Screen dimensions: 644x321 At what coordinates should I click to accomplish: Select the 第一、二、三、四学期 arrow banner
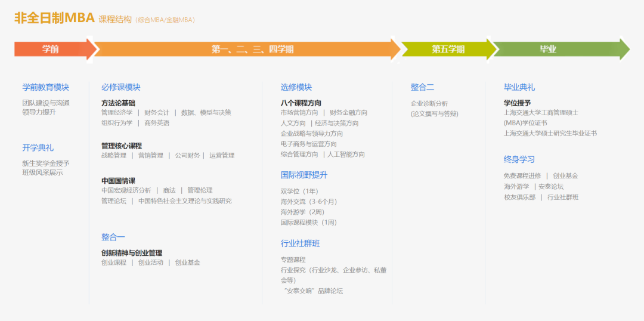252,50
